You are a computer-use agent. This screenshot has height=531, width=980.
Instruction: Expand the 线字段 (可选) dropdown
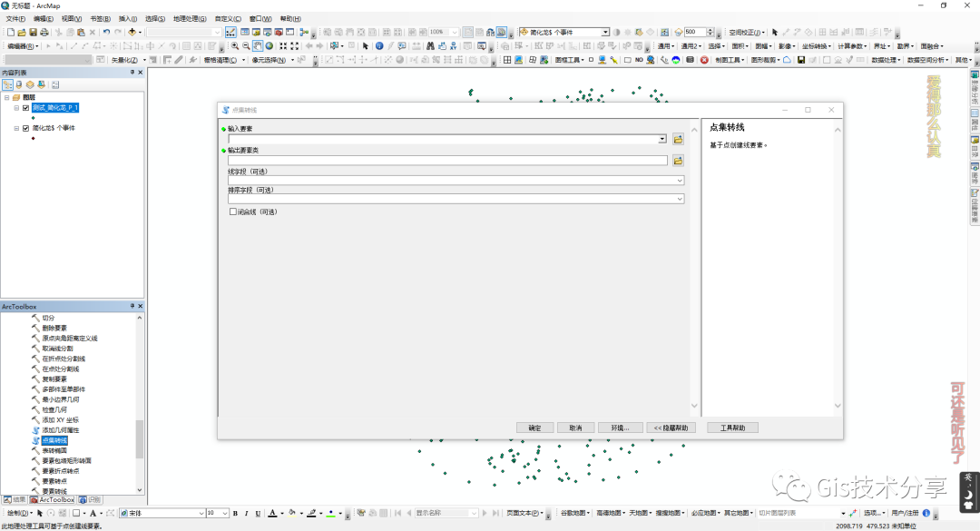(679, 181)
